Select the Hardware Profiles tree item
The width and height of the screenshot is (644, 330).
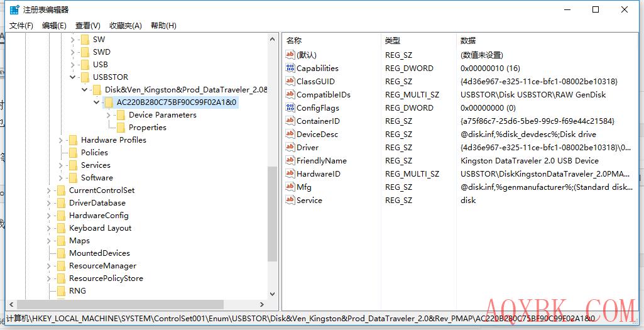click(x=113, y=140)
